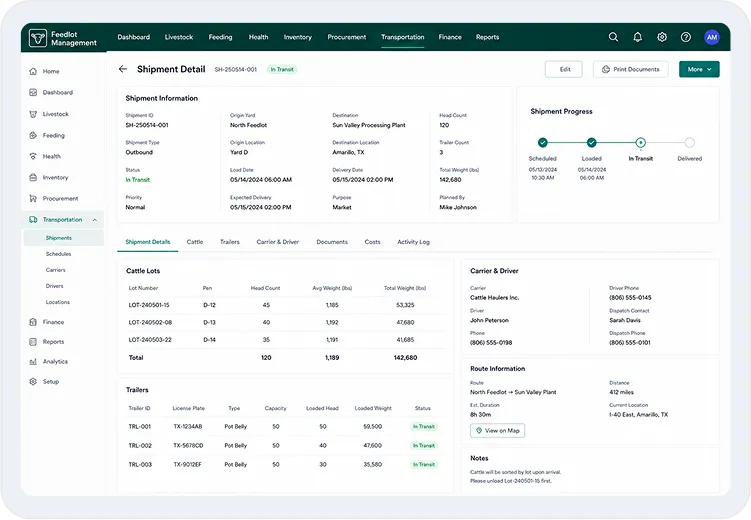The width and height of the screenshot is (751, 520).
Task: Select the In Transit progress step
Action: tap(640, 142)
